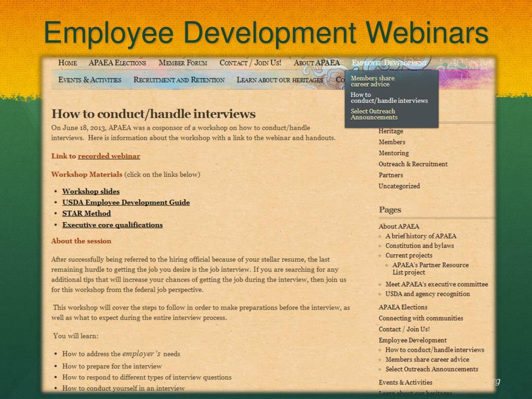Open Constitution and bylaws page

(419, 246)
